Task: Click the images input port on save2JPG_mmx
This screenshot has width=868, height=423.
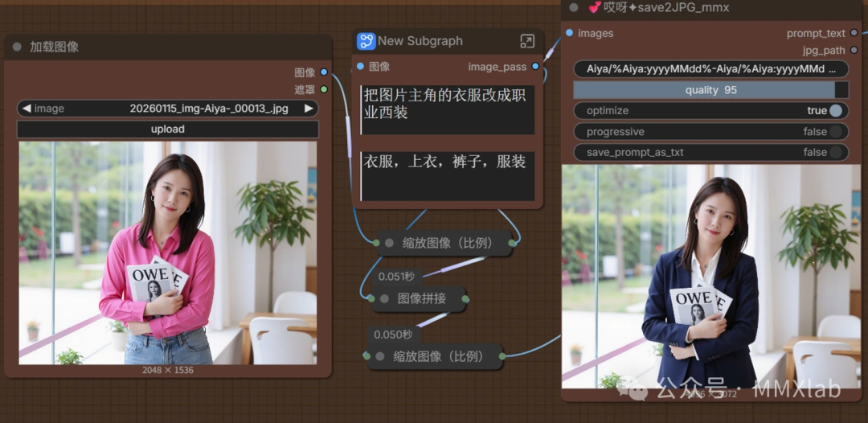Action: 569,33
